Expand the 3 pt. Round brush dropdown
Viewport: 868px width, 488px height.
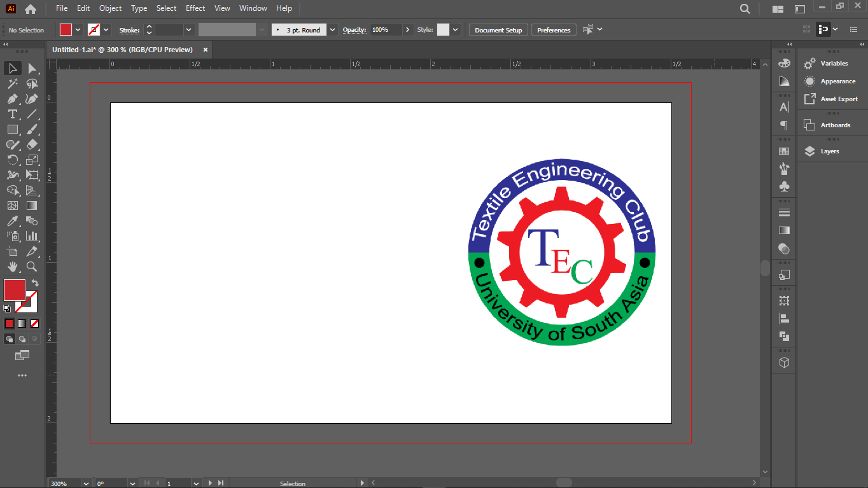point(332,30)
